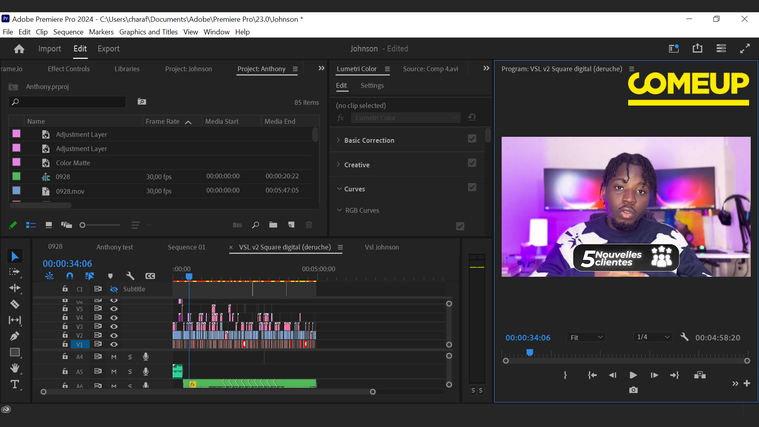This screenshot has width=759, height=427.
Task: Open the Sequence menu
Action: (68, 32)
